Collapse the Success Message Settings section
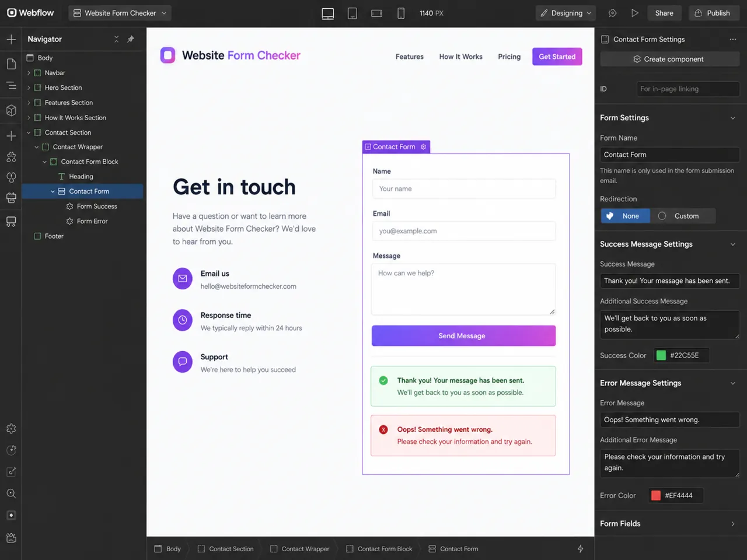 733,244
